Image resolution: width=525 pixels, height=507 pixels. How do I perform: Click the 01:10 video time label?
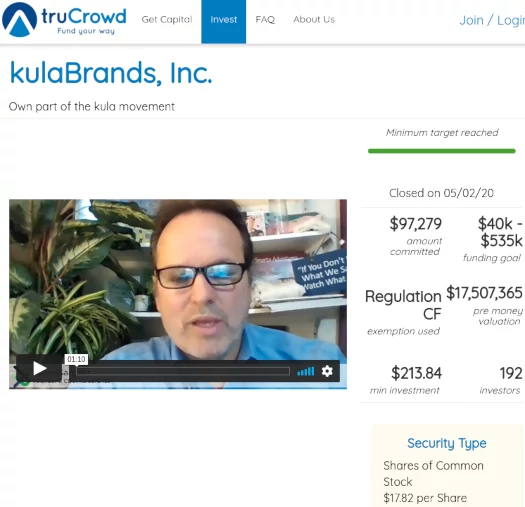pyautogui.click(x=76, y=359)
